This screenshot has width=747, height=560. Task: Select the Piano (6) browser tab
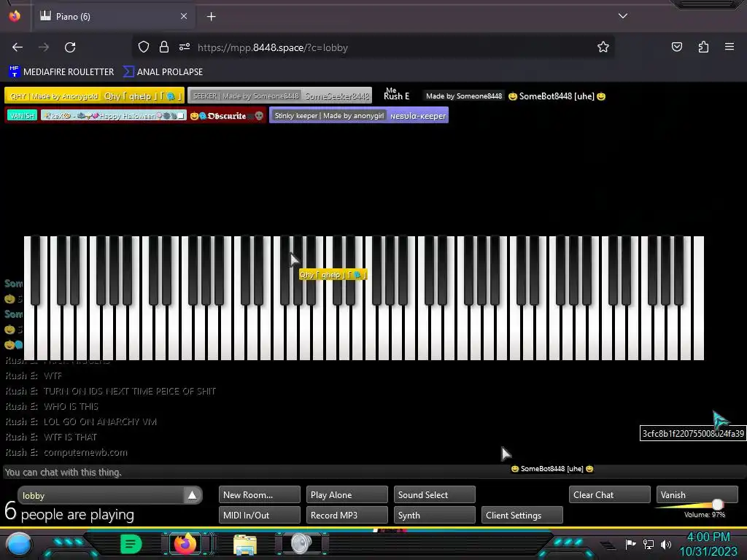113,17
